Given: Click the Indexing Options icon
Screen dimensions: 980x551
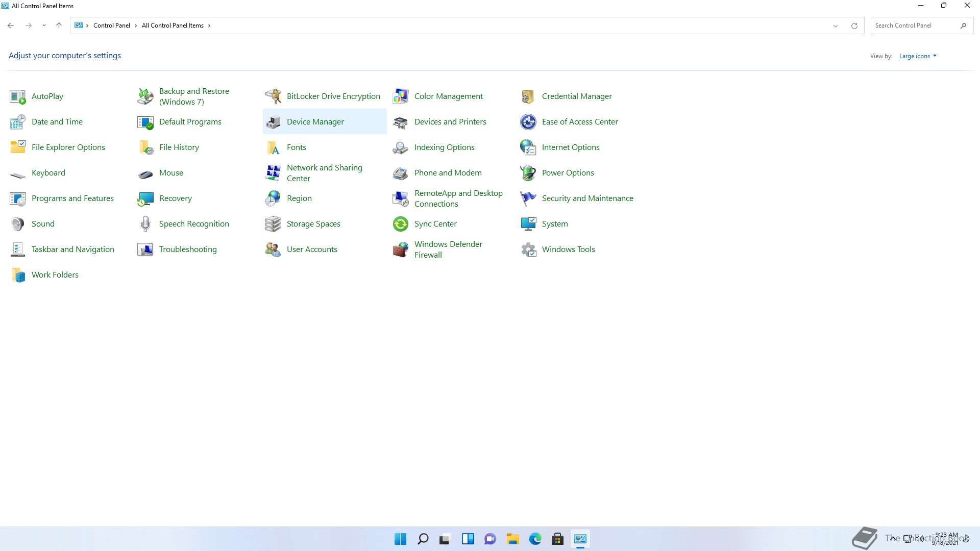Looking at the screenshot, I should (401, 147).
